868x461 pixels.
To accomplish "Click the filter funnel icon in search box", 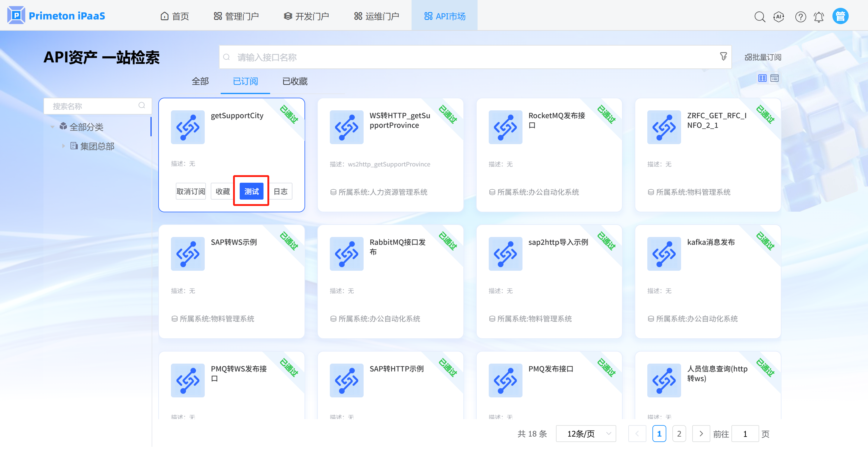I will (723, 57).
